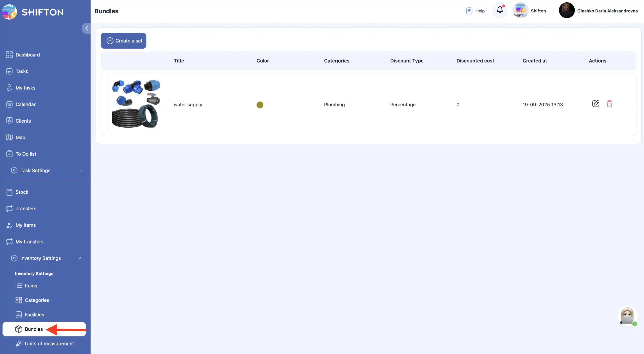Collapse the sidebar with arrow button
Viewport: 644px width, 354px height.
click(86, 28)
